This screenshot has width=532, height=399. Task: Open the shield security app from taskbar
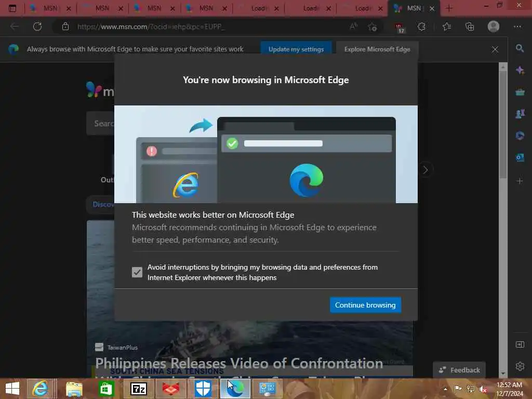tap(203, 389)
